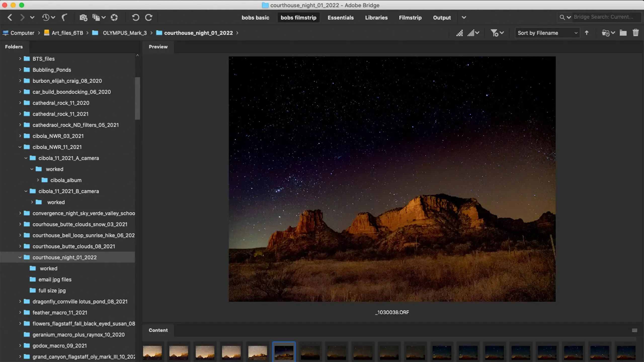Viewport: 644px width, 362px height.
Task: Rotate the image 90° clockwise
Action: 149,17
